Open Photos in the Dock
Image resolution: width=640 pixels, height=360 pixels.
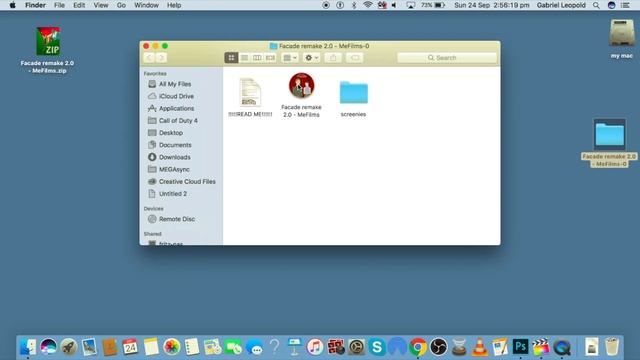pos(171,347)
